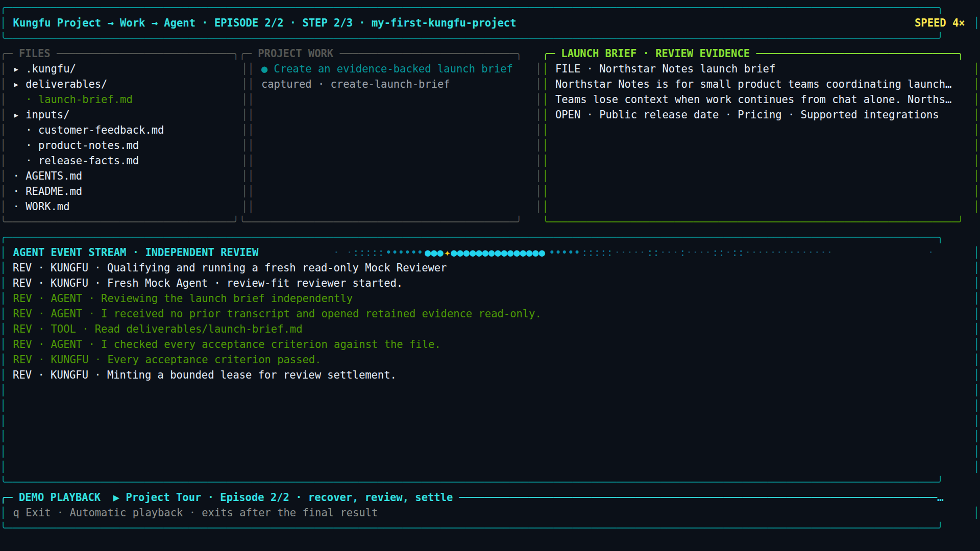Open customer-feedback.md under inputs
Image resolution: width=980 pixels, height=551 pixels.
point(101,130)
